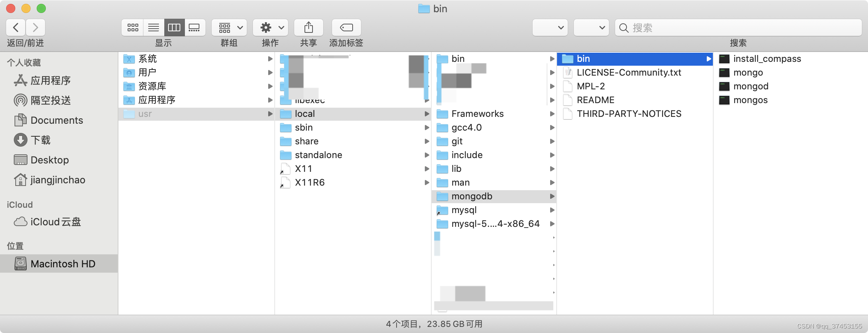Switch to column view mode
The height and width of the screenshot is (333, 868).
pos(174,27)
